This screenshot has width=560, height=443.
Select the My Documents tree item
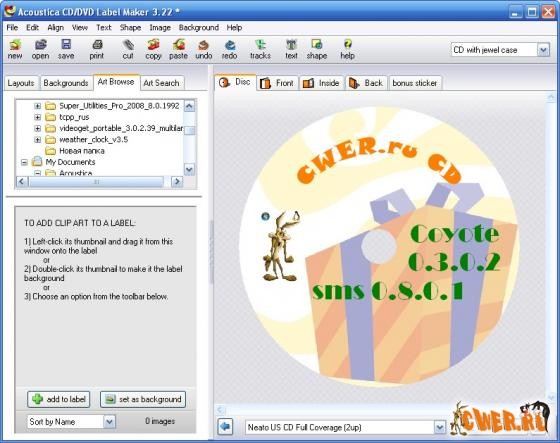[x=64, y=162]
